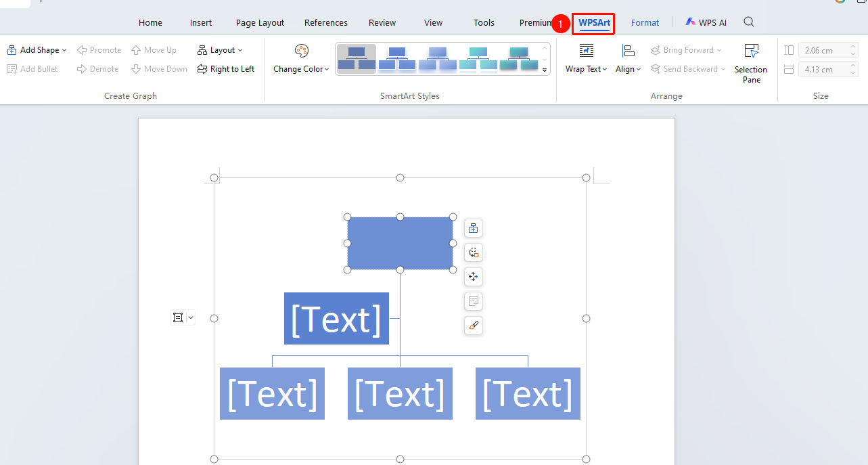Expand the SmartArt Styles gallery more arrow
The image size is (868, 465).
(x=545, y=70)
